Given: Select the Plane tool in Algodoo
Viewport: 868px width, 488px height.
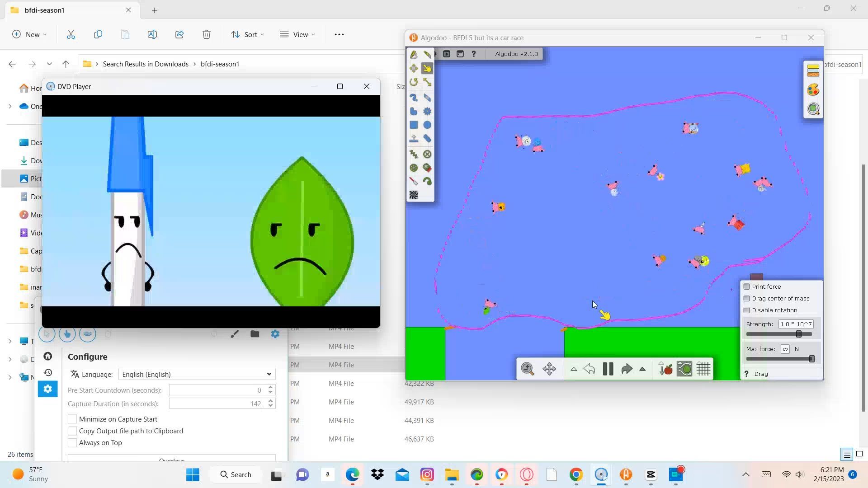Looking at the screenshot, I should [414, 139].
